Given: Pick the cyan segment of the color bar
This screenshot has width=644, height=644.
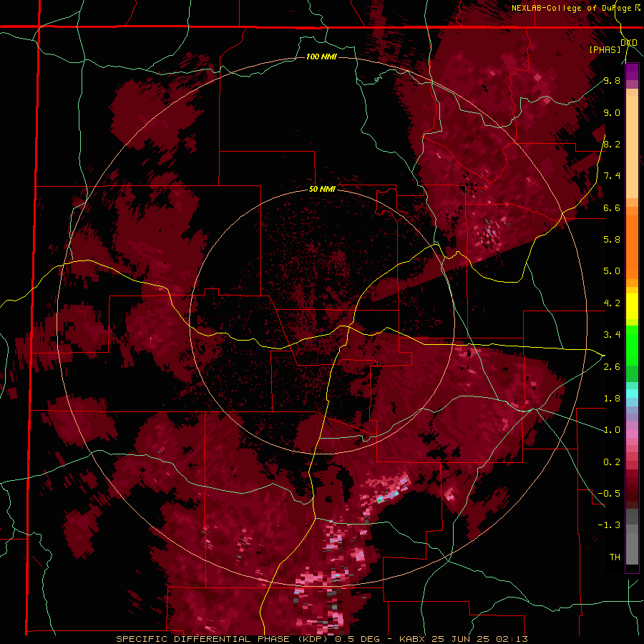Looking at the screenshot, I should click(x=632, y=394).
